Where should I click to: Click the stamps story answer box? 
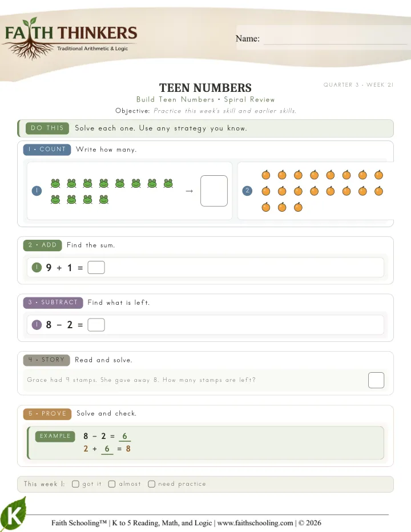pos(376,380)
